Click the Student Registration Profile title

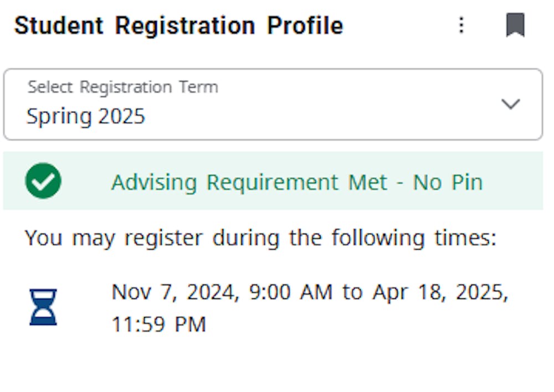point(178,26)
